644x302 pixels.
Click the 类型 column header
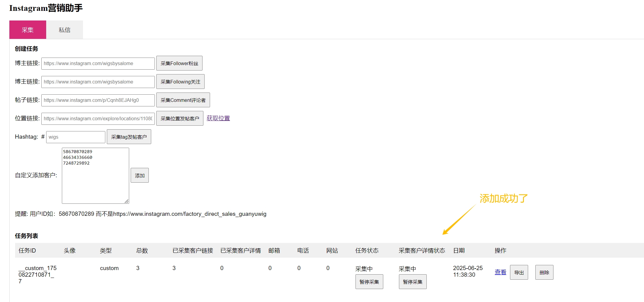[x=106, y=250]
